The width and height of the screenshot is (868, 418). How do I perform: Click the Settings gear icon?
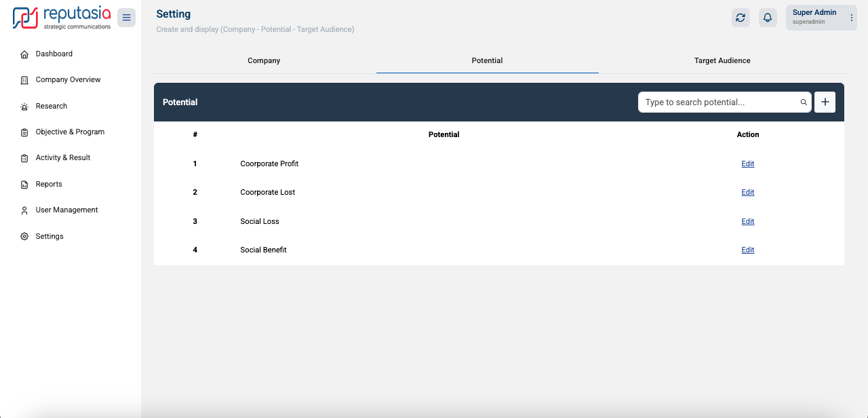24,237
